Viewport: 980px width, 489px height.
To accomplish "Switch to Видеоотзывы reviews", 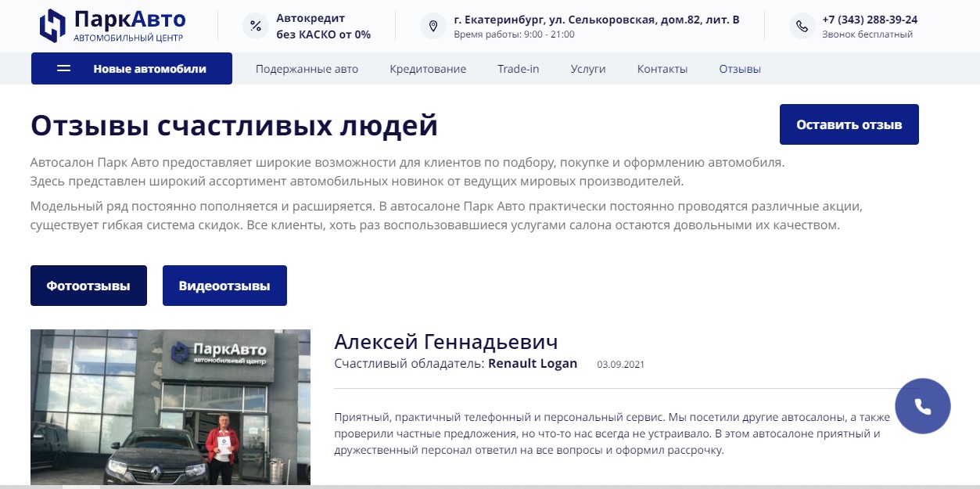I will coord(224,285).
